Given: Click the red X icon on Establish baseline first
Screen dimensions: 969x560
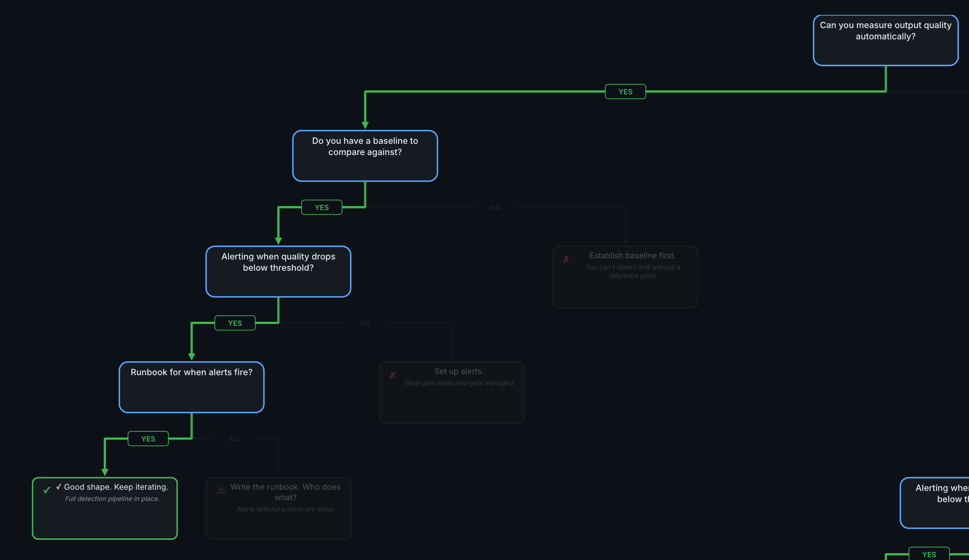Looking at the screenshot, I should click(566, 259).
